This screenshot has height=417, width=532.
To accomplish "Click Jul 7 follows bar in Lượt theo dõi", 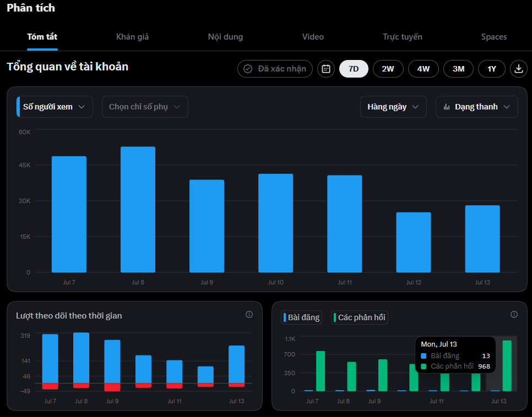I will [50, 359].
